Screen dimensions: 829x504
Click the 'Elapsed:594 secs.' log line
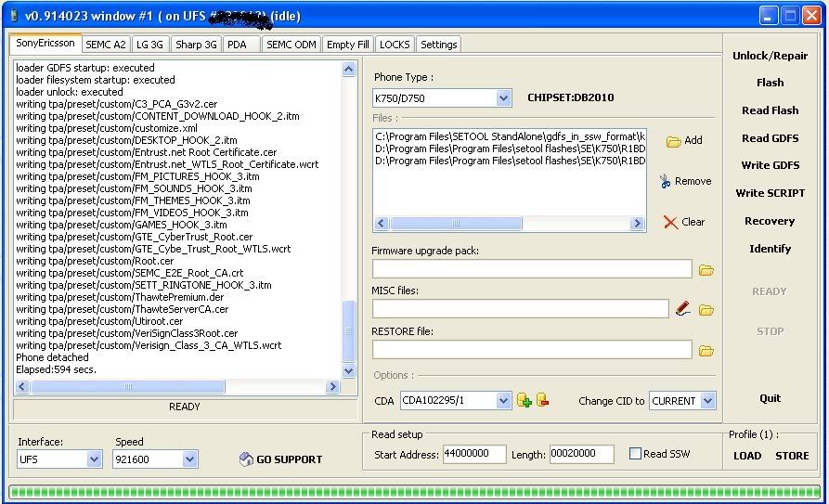pos(56,369)
